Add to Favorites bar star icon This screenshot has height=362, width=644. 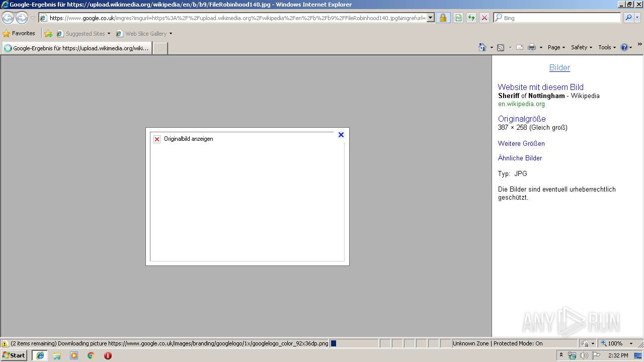pyautogui.click(x=48, y=34)
